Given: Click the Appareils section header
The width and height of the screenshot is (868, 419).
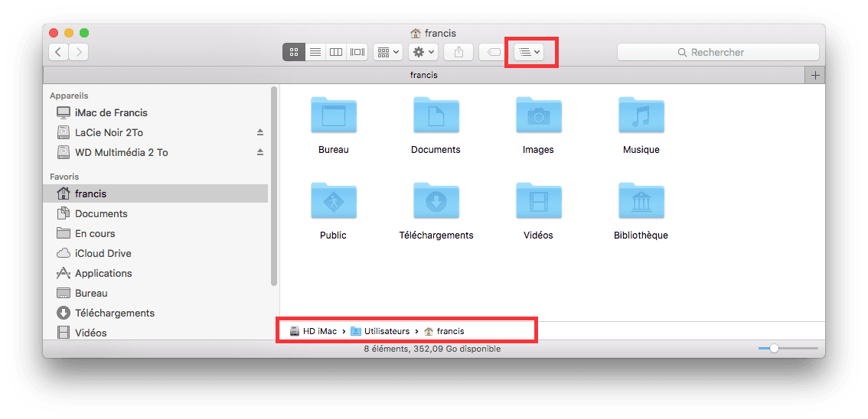Looking at the screenshot, I should click(x=69, y=96).
